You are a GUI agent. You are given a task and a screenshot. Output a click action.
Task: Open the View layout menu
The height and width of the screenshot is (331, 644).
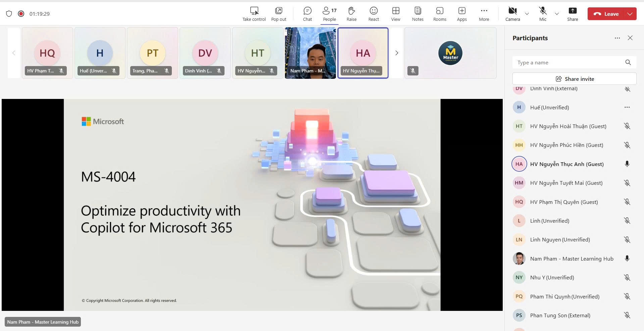tap(396, 14)
